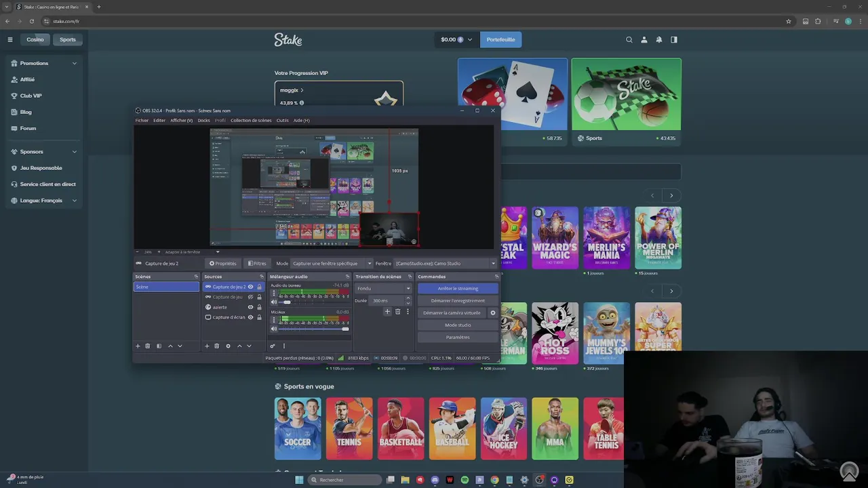This screenshot has width=868, height=488.
Task: Open source properties gear in Sources panel
Action: pos(228,346)
